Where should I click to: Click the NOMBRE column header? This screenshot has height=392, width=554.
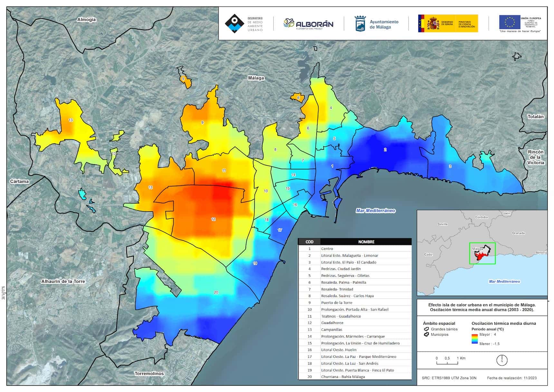click(x=366, y=242)
